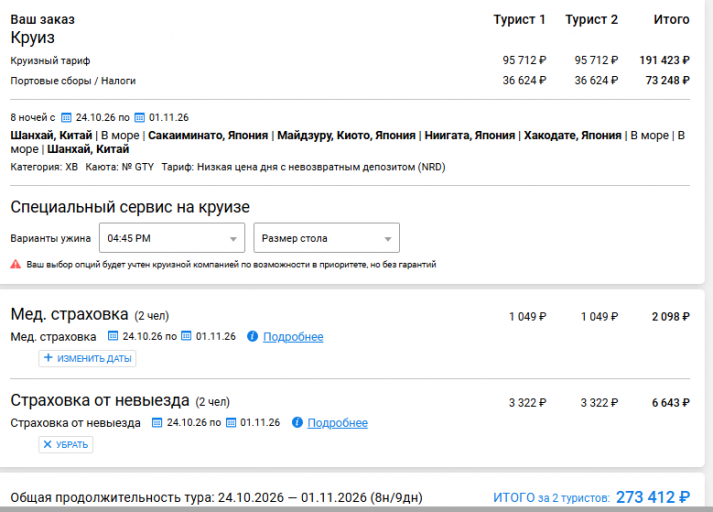Click the Общая продолжительность тура line
Viewport: 713px width, 512px height.
click(x=216, y=497)
